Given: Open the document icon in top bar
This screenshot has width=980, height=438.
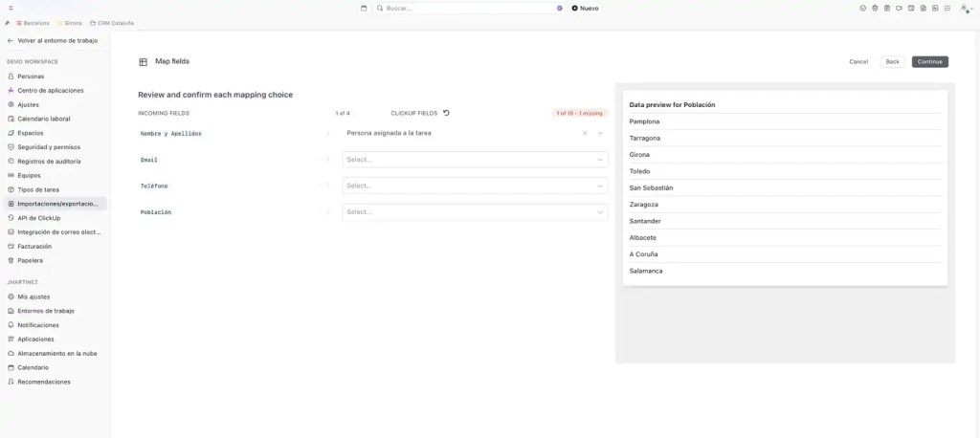Looking at the screenshot, I should (x=924, y=8).
